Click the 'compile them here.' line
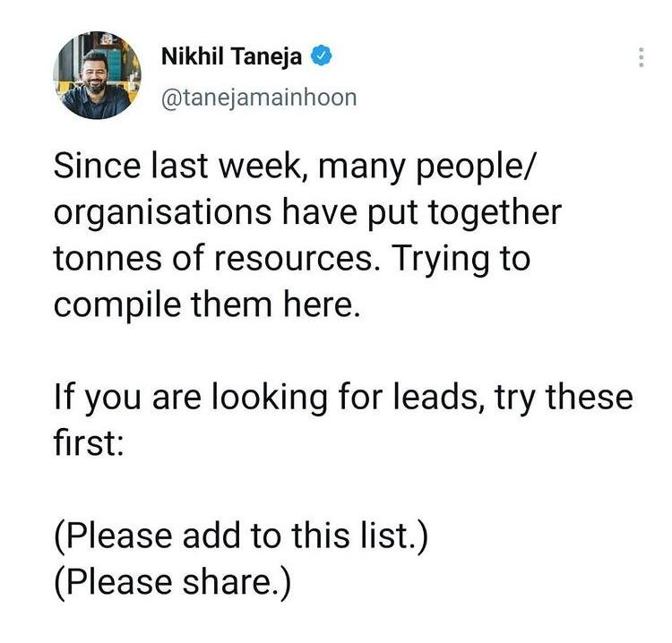 coord(207,305)
